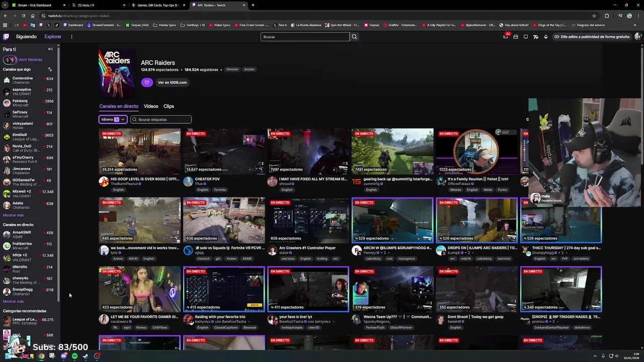Click the Shooter category tag

(x=232, y=69)
